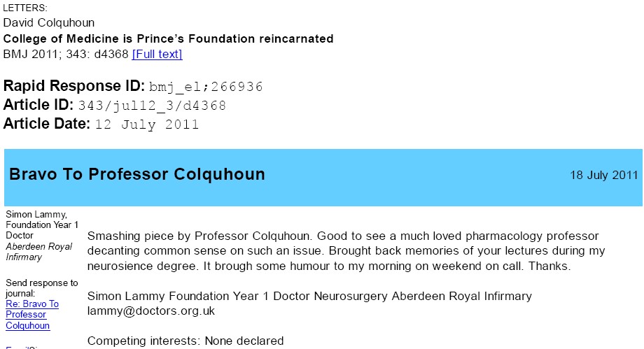Click the bold 'College of Medicine' article title
The width and height of the screenshot is (644, 349).
pyautogui.click(x=169, y=38)
